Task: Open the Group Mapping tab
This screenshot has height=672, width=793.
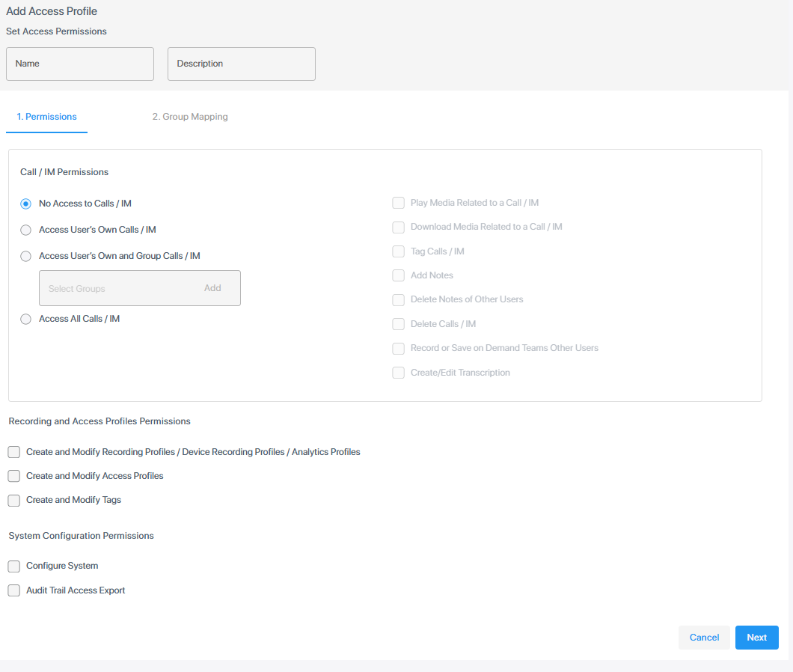Action: [190, 117]
